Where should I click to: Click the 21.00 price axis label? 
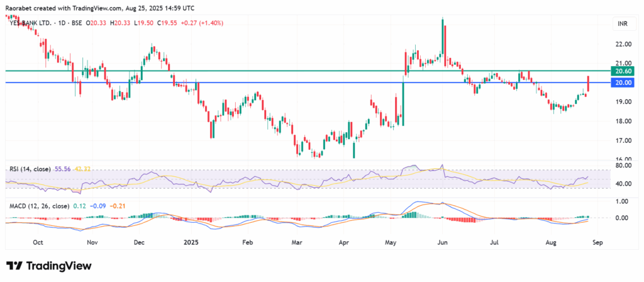[623, 64]
